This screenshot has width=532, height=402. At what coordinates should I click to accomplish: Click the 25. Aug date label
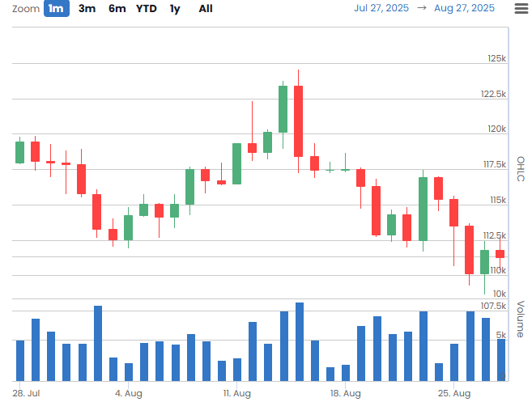click(x=454, y=393)
